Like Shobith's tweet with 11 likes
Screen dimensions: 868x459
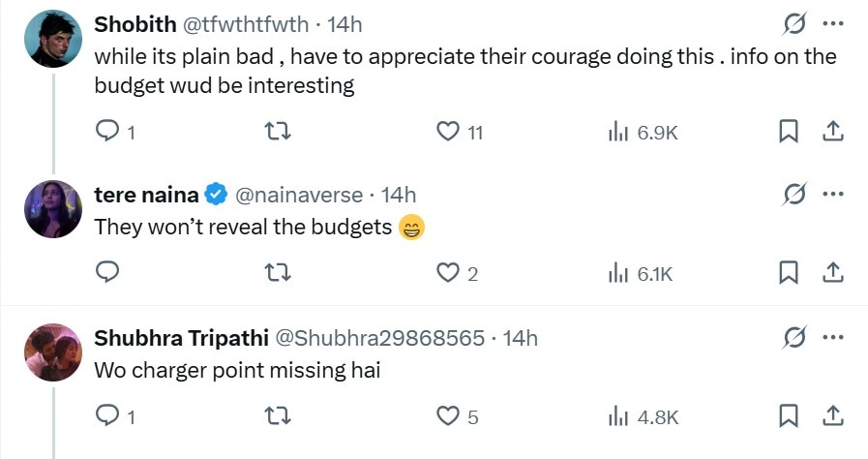pyautogui.click(x=447, y=132)
